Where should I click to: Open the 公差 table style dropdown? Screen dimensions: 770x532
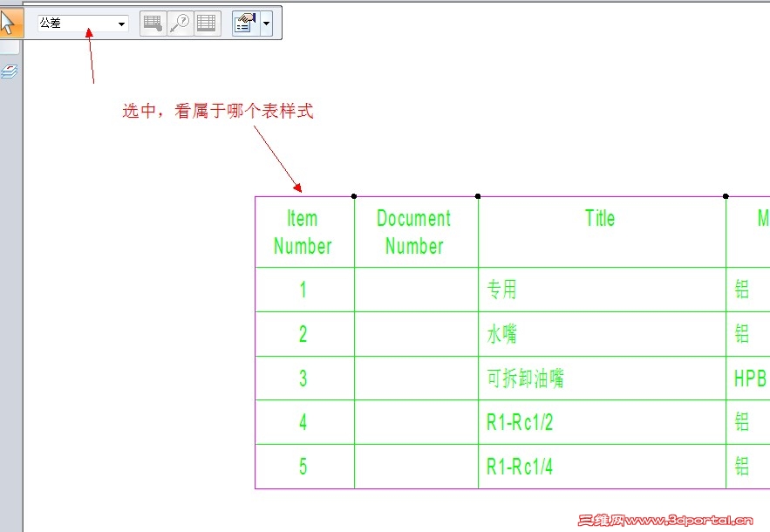[x=121, y=24]
